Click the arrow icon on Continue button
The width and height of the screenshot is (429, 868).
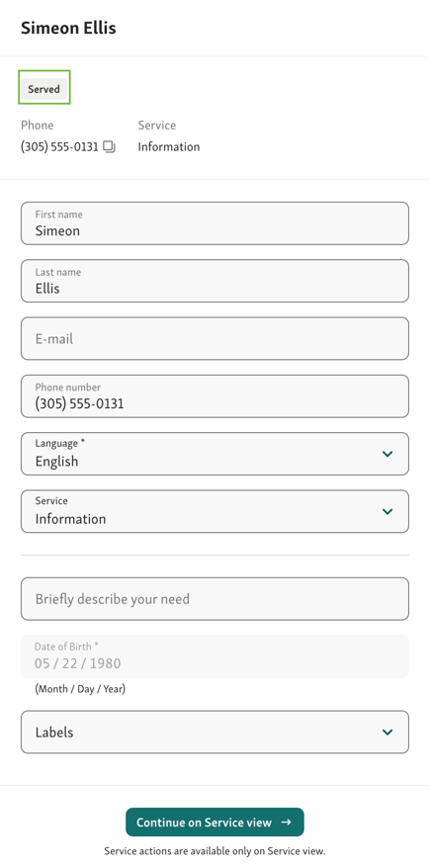[x=286, y=823]
